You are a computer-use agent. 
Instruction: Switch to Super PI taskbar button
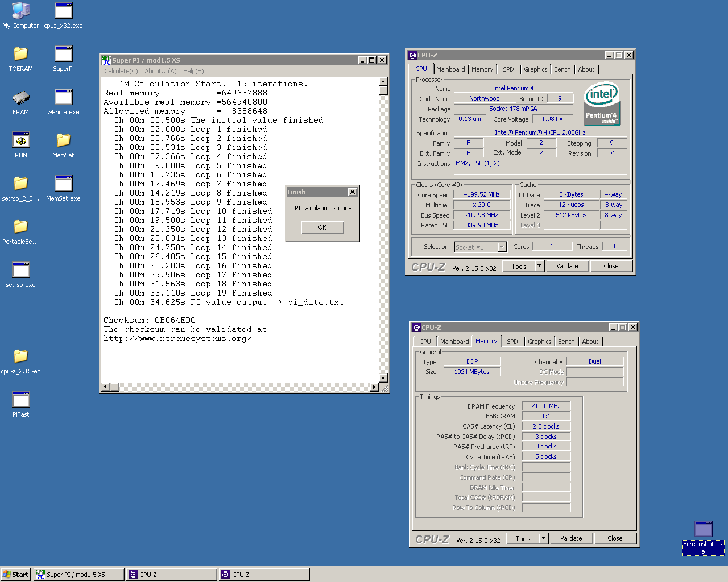pos(78,575)
